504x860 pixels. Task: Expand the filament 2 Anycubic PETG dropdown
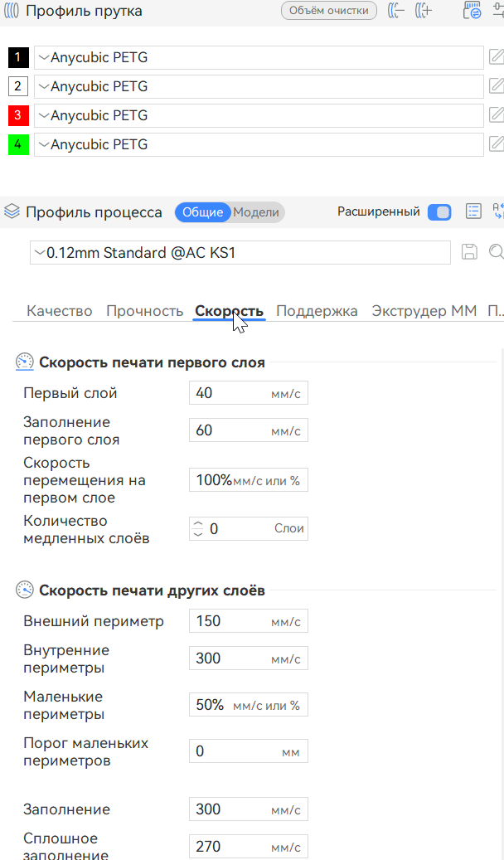coord(257,86)
